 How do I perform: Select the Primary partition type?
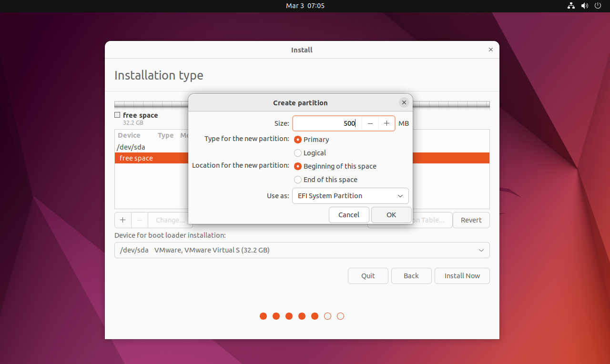(x=298, y=140)
